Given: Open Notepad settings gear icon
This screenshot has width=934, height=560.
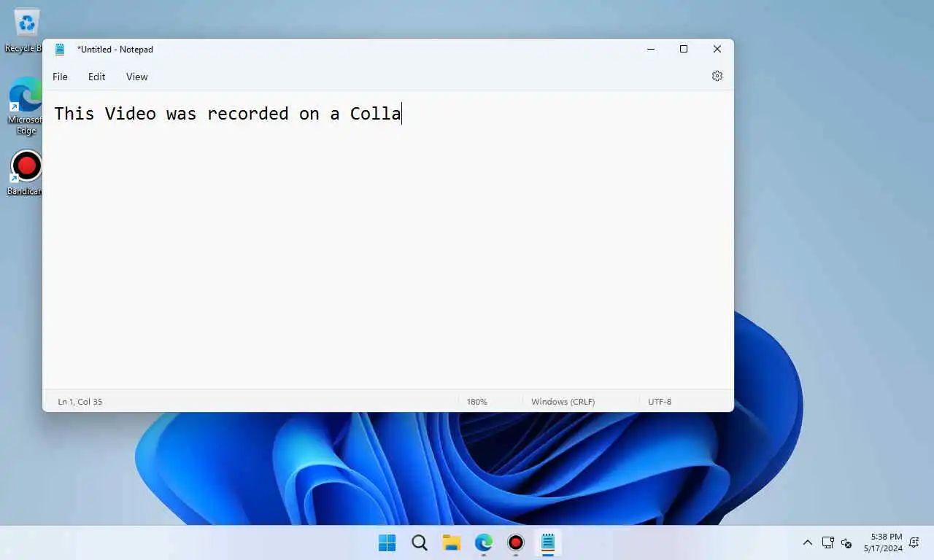Looking at the screenshot, I should (x=717, y=76).
